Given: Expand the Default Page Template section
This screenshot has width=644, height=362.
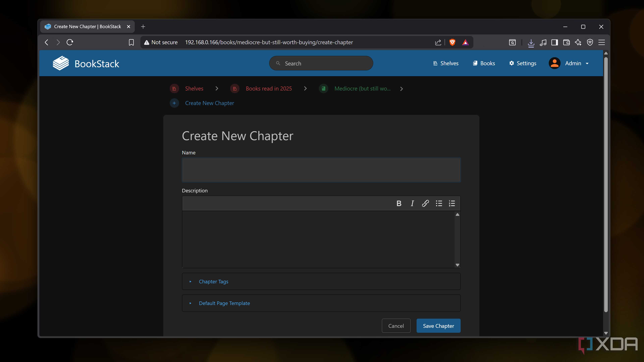Looking at the screenshot, I should [x=321, y=303].
